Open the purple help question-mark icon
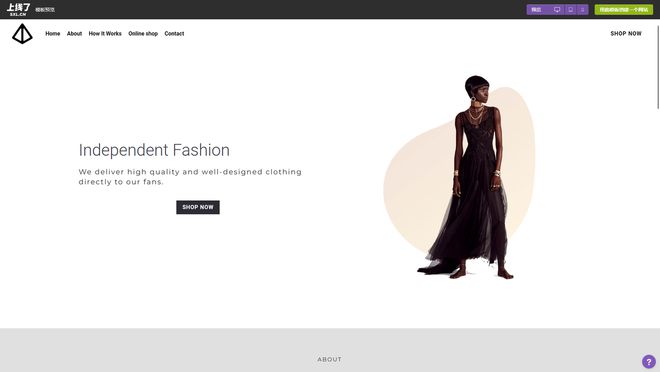 (649, 361)
